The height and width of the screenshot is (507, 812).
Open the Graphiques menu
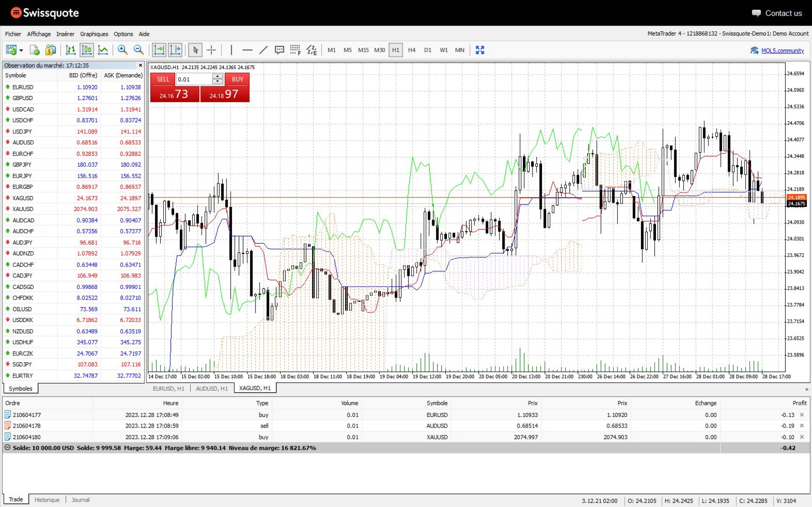[94, 34]
